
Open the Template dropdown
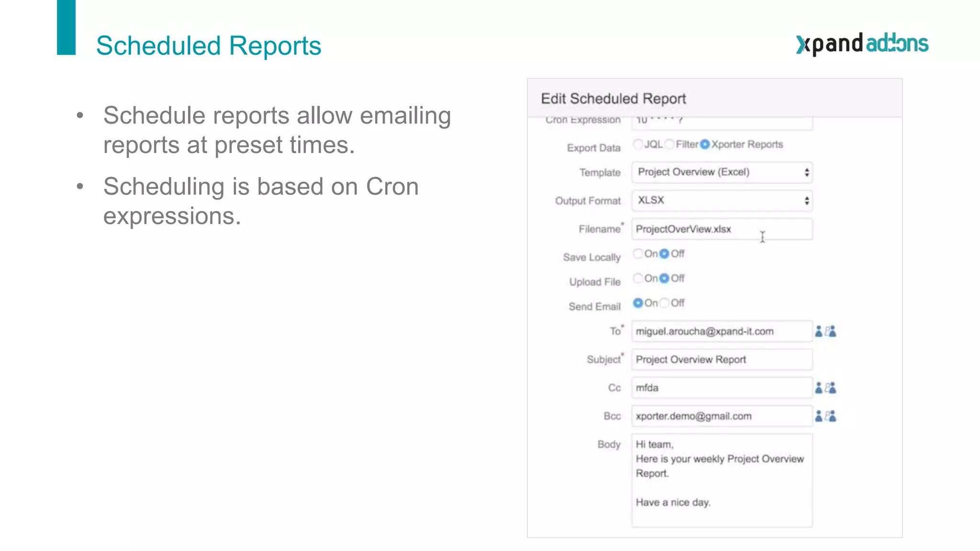pos(722,172)
